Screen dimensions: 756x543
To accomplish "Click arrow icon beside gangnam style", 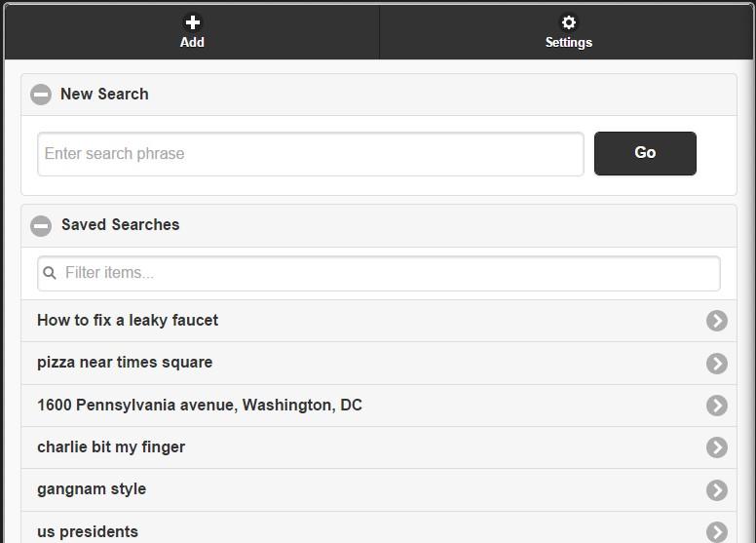I will coord(717,489).
